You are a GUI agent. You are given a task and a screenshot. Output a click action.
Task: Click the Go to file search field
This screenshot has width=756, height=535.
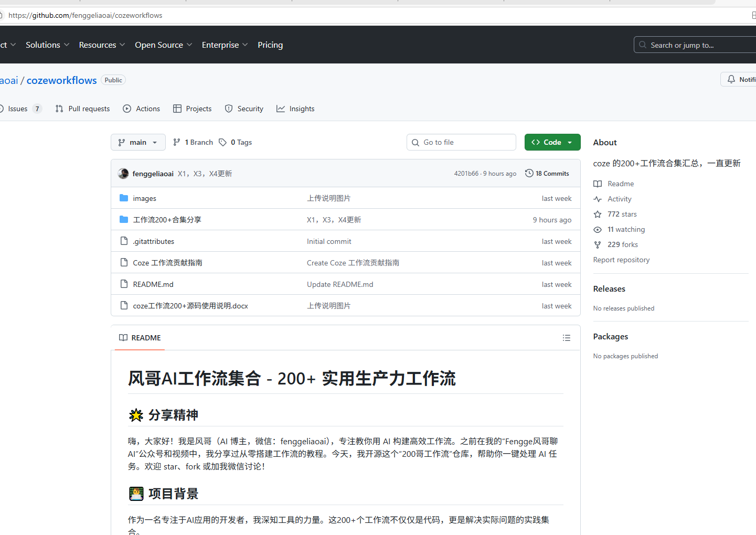tap(461, 142)
